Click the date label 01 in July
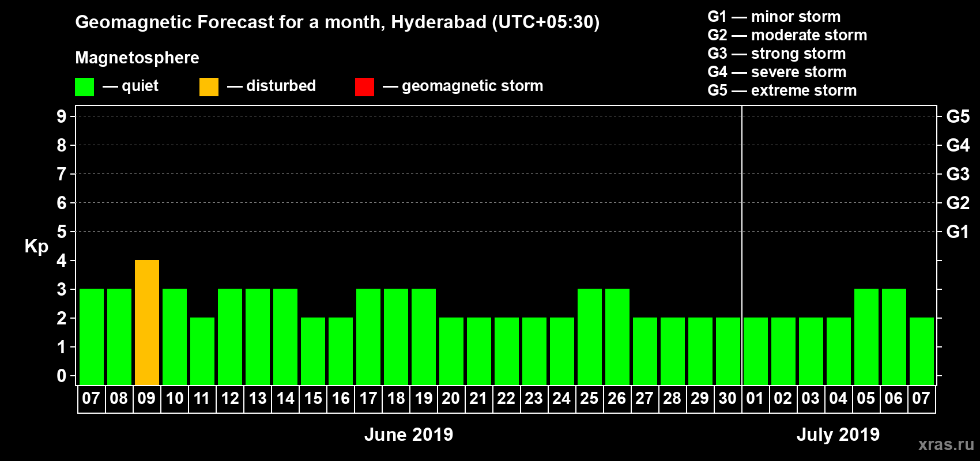 [x=755, y=399]
